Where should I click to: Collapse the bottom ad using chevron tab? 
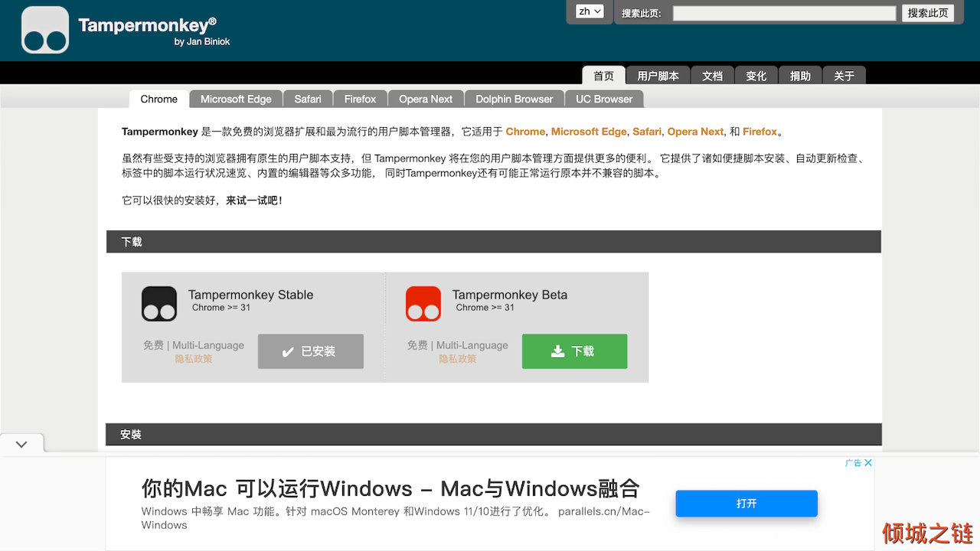(x=21, y=444)
